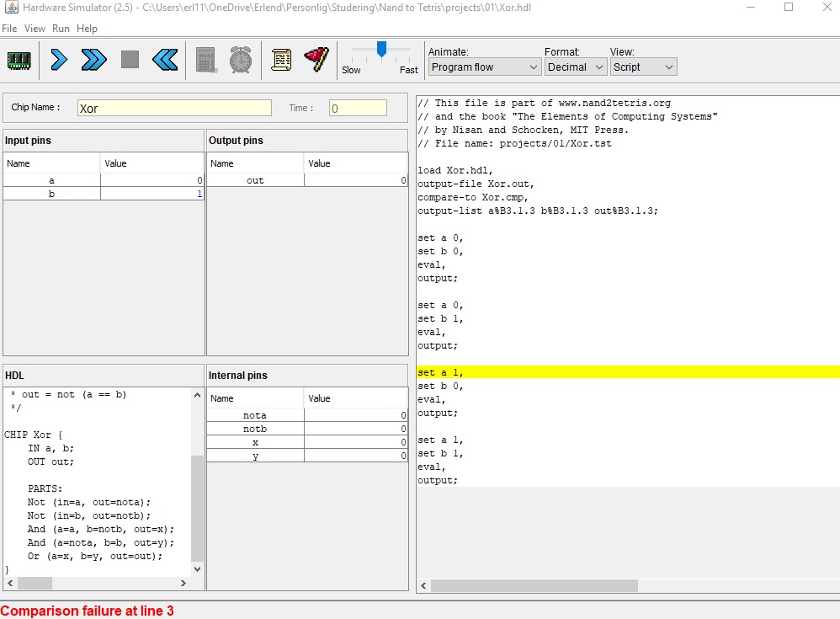Open the File menu

pos(9,29)
